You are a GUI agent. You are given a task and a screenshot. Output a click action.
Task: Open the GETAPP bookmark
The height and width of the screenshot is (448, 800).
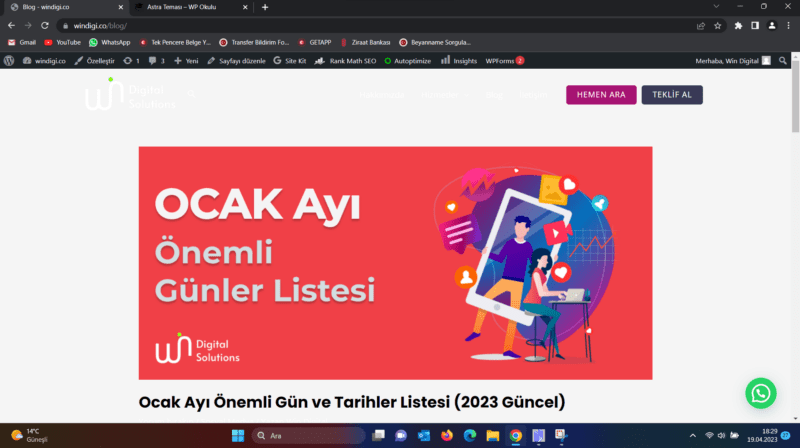[315, 42]
